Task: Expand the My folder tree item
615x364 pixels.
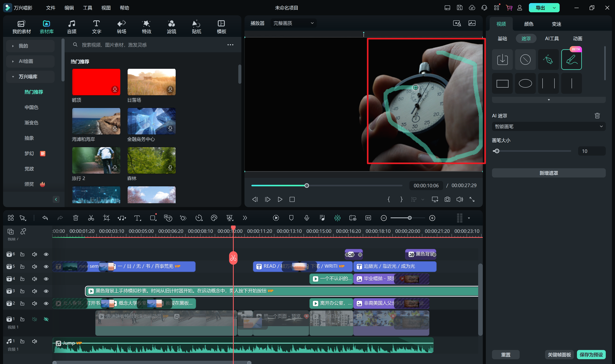Action: point(30,46)
